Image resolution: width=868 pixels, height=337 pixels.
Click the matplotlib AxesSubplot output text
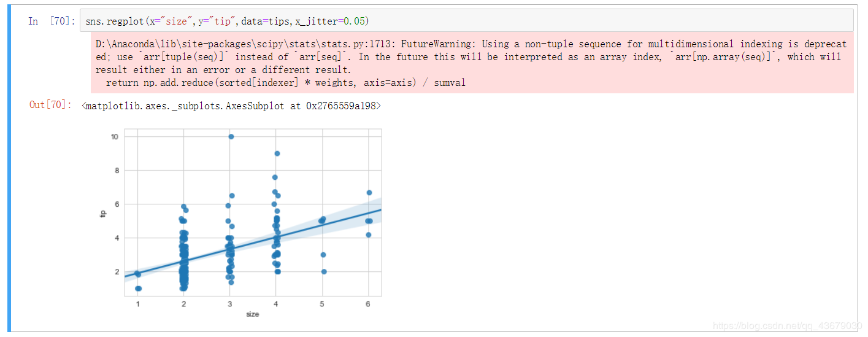pos(231,106)
